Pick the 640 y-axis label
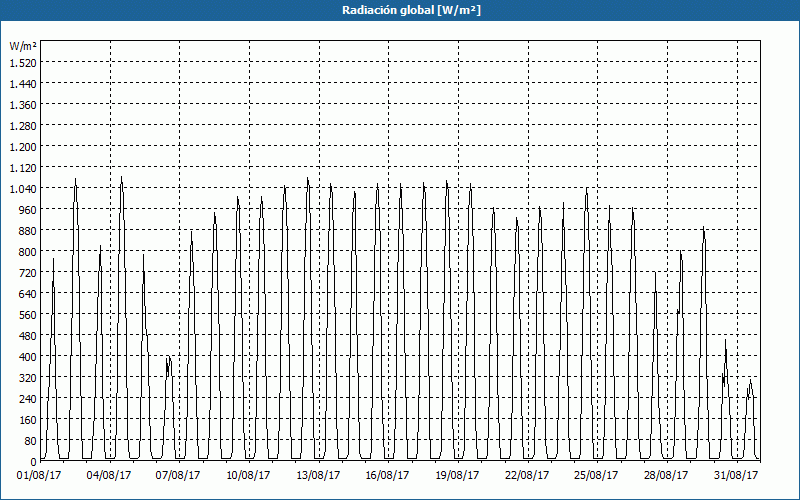800x500 pixels. [x=28, y=294]
